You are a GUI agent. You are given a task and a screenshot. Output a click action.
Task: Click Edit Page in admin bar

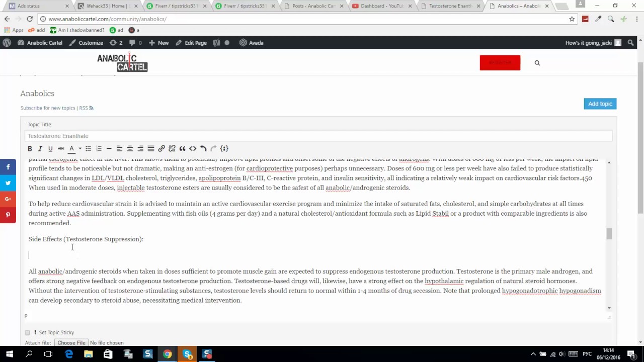(x=191, y=43)
